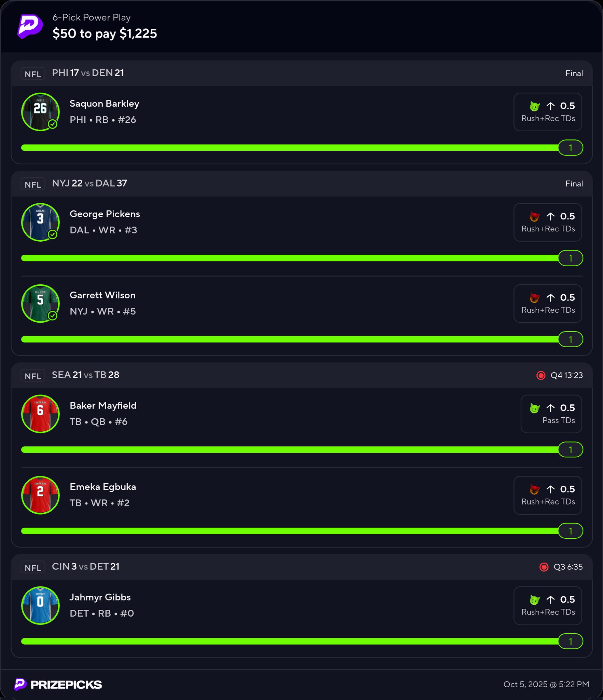Click the live indicator for SEA vs TB
603x700 pixels.
(541, 375)
